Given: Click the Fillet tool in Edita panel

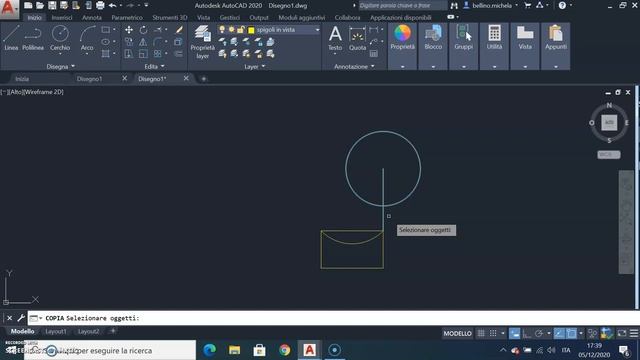Looking at the screenshot, I should click(x=158, y=42).
